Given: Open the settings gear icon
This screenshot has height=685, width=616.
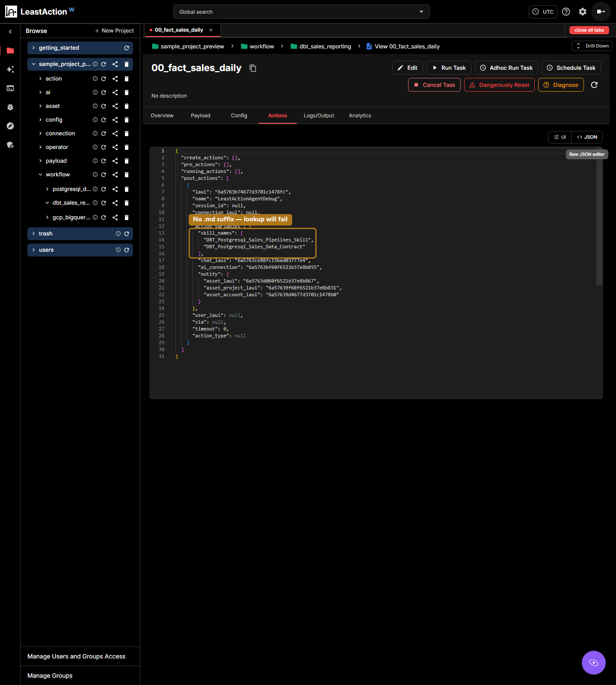Looking at the screenshot, I should [x=583, y=12].
